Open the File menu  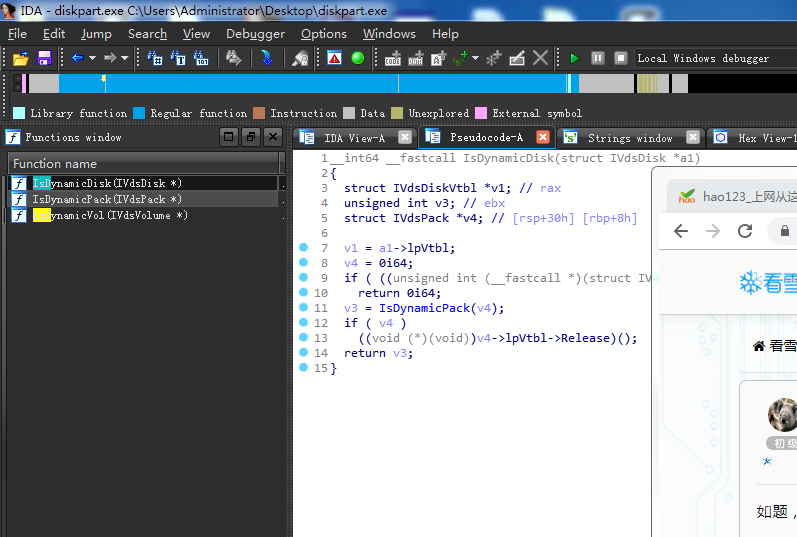point(17,34)
